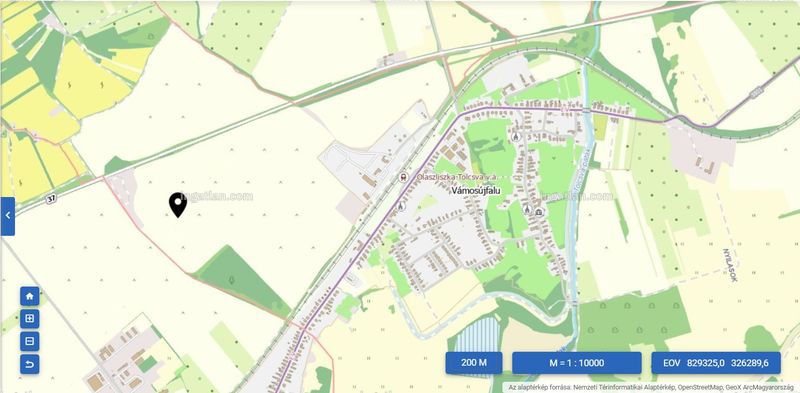Click the undo/back arrow map button

[x=30, y=364]
